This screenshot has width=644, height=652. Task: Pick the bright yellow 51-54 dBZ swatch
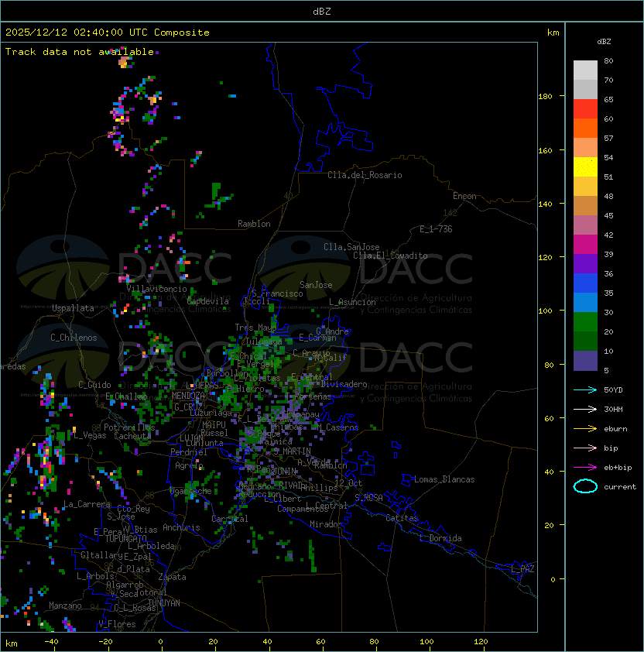click(585, 166)
